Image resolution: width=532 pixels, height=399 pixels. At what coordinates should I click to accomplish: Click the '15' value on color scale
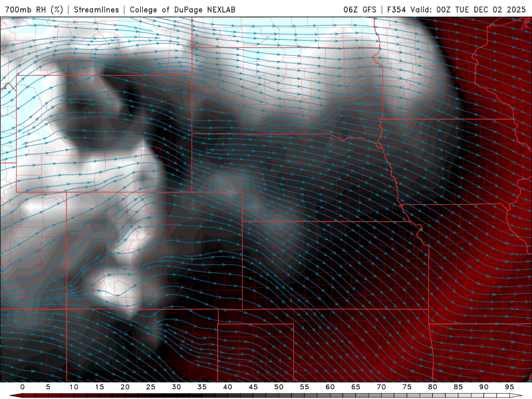[x=99, y=387]
